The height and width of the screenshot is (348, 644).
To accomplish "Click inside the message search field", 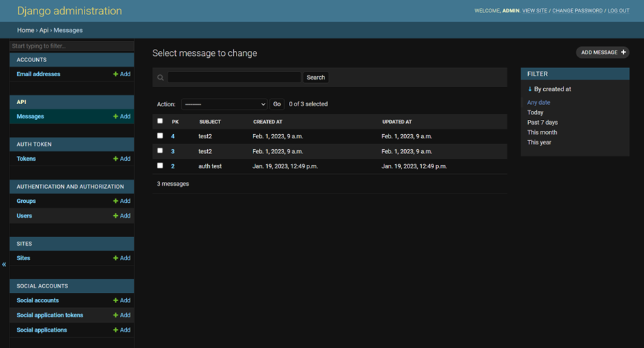I will [234, 78].
